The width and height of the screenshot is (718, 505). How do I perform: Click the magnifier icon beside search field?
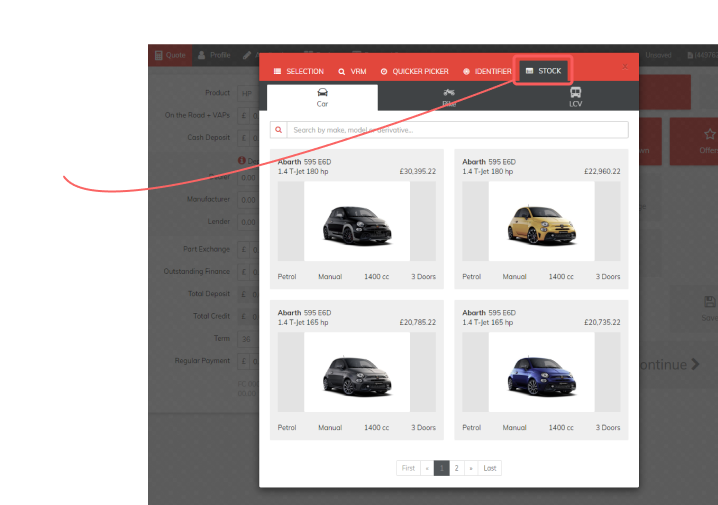coord(278,130)
